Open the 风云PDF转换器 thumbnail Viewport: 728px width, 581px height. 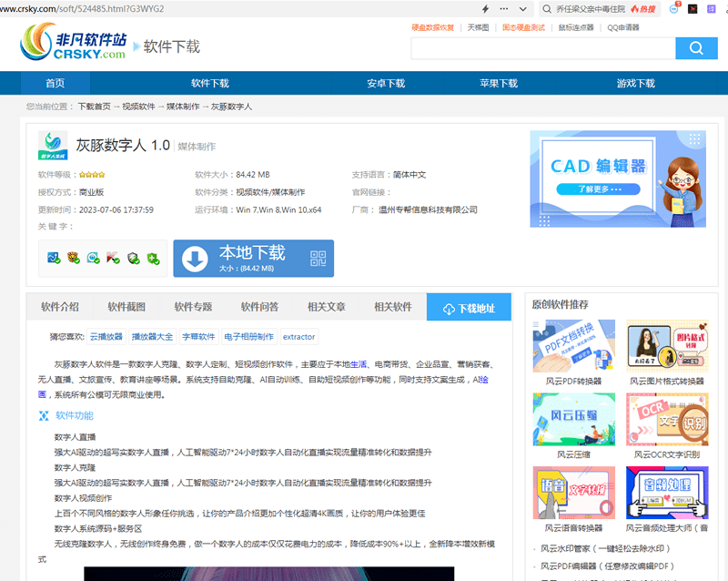(574, 346)
